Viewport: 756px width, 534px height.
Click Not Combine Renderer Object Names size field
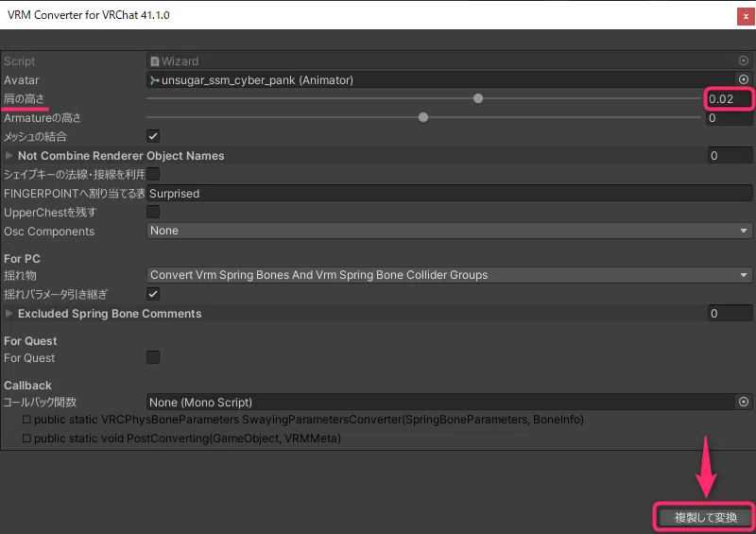pyautogui.click(x=730, y=155)
